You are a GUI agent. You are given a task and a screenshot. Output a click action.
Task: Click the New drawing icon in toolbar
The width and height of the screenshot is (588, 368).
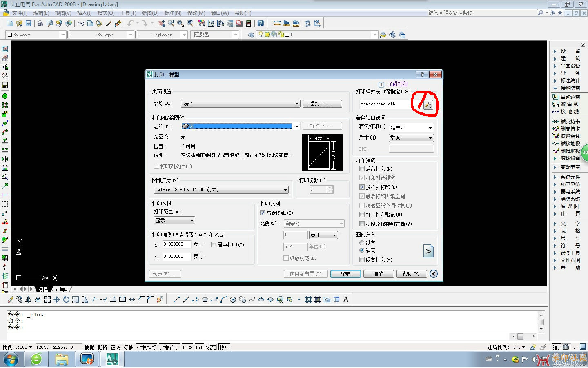pyautogui.click(x=10, y=24)
